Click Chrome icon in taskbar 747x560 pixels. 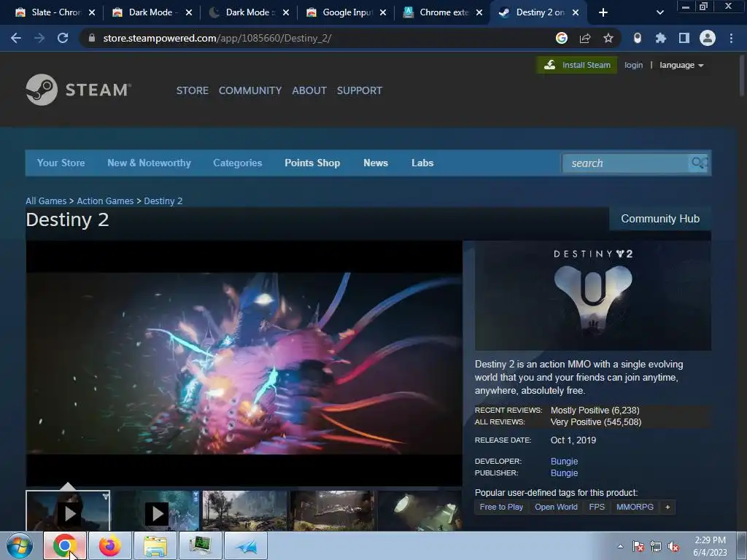pos(65,545)
